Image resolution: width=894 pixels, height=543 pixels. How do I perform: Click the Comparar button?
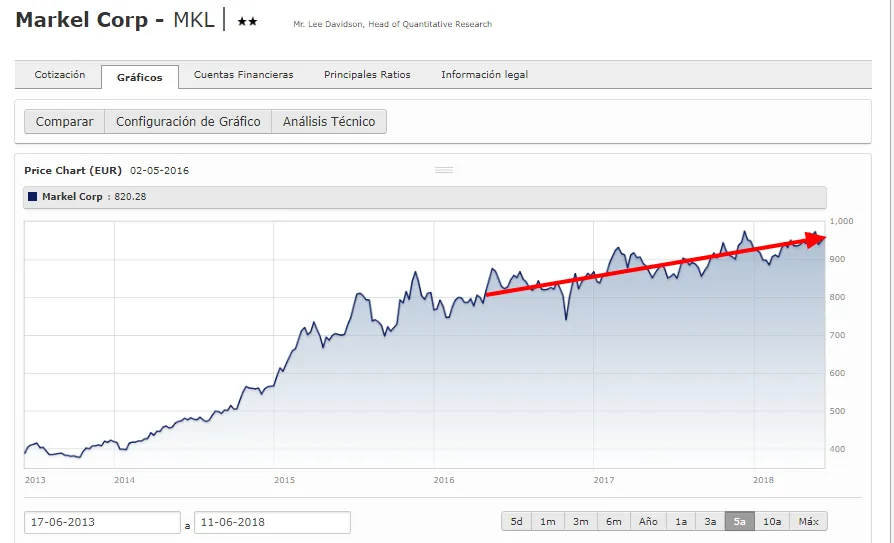(x=64, y=122)
